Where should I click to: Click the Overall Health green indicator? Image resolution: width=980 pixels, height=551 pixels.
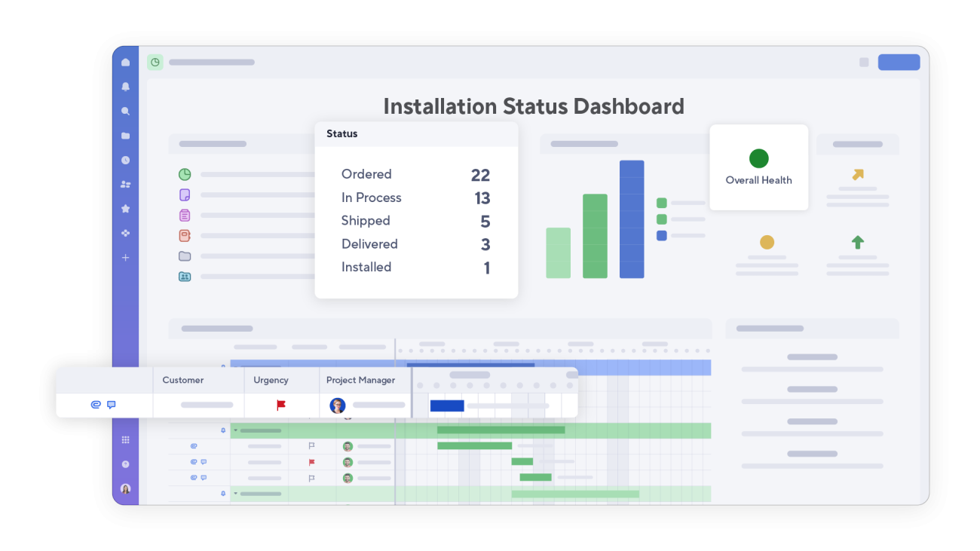click(759, 158)
